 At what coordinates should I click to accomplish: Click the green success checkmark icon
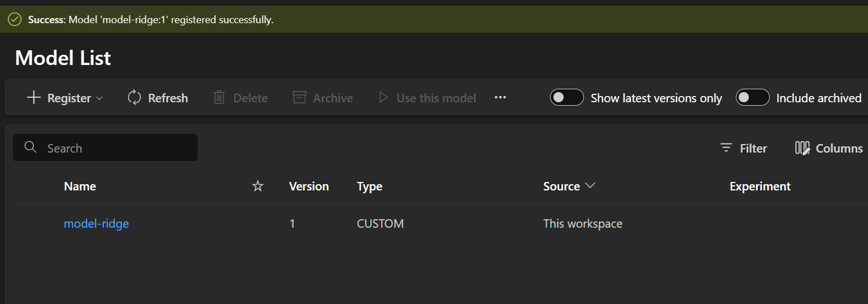click(x=15, y=20)
